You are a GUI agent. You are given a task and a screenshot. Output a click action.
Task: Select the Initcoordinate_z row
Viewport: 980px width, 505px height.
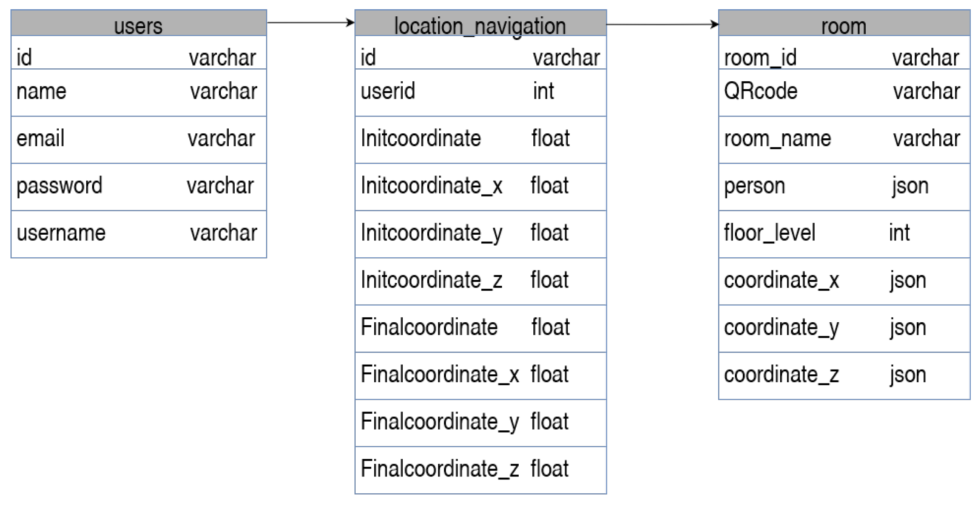(481, 281)
